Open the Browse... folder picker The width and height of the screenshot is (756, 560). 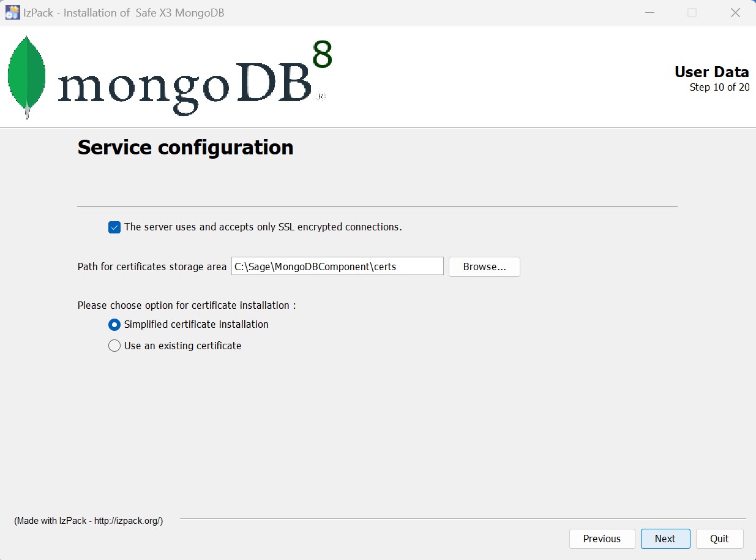484,267
